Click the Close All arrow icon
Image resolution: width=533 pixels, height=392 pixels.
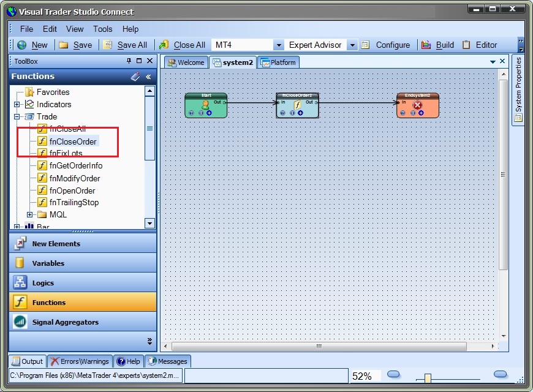pyautogui.click(x=164, y=45)
